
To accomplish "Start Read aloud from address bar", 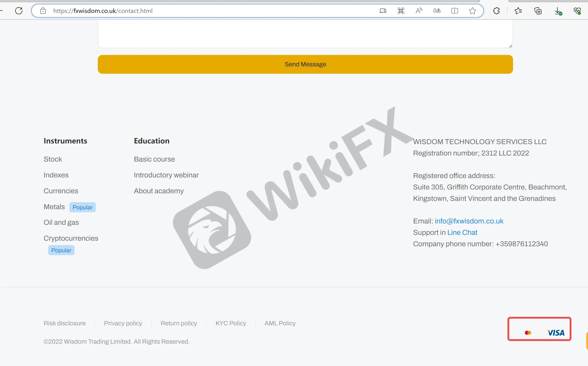I will pos(419,11).
